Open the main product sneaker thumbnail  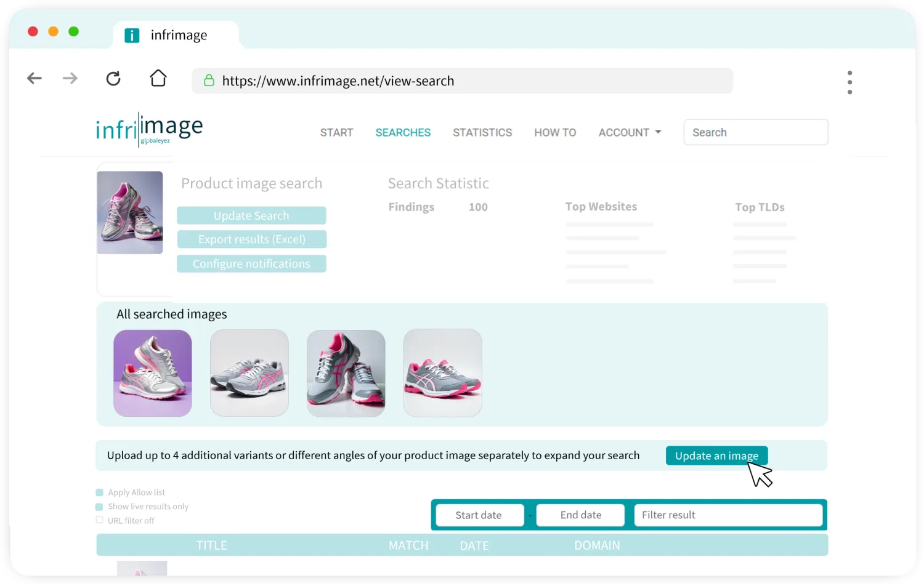(130, 212)
